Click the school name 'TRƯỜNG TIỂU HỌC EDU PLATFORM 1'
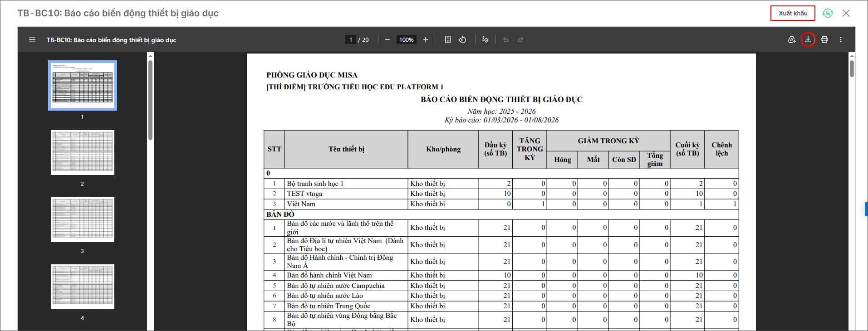 click(376, 87)
